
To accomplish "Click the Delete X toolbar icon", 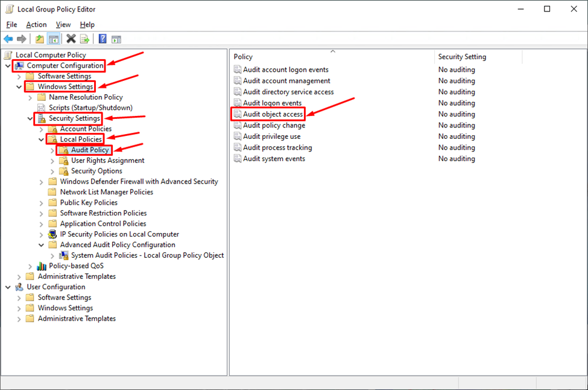I will [71, 39].
